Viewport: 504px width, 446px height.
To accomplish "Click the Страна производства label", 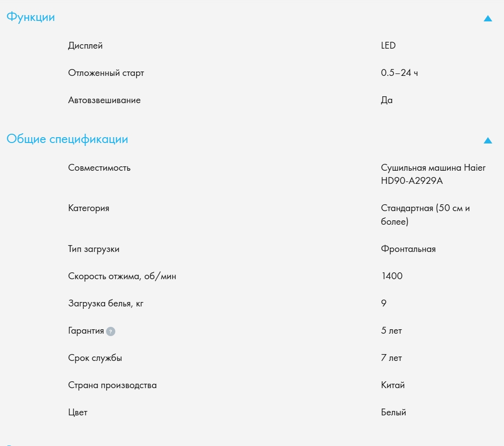I will coord(112,385).
